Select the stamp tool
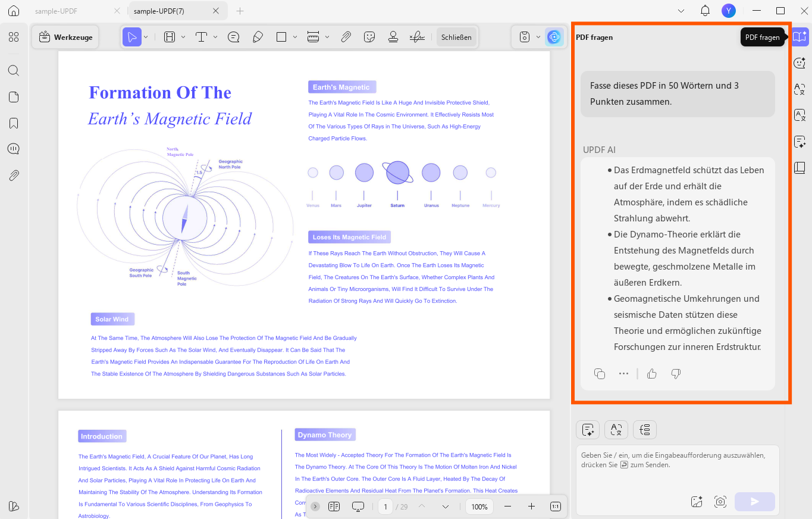This screenshot has height=519, width=812. 393,37
